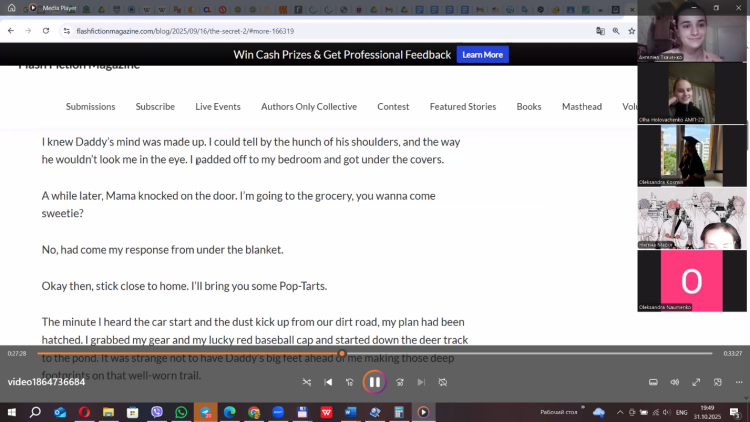Viewport: 750px width, 422px height.
Task: Select Olha Holovachenko's video tile
Action: tap(692, 93)
